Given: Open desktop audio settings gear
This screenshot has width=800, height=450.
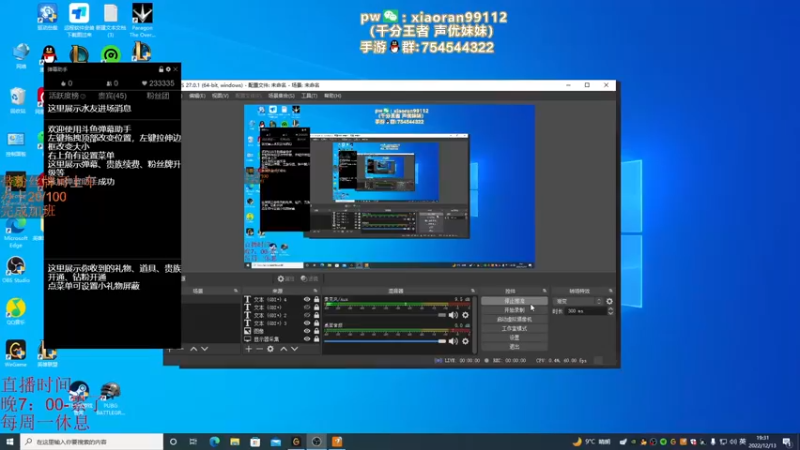Looking at the screenshot, I should click(465, 341).
